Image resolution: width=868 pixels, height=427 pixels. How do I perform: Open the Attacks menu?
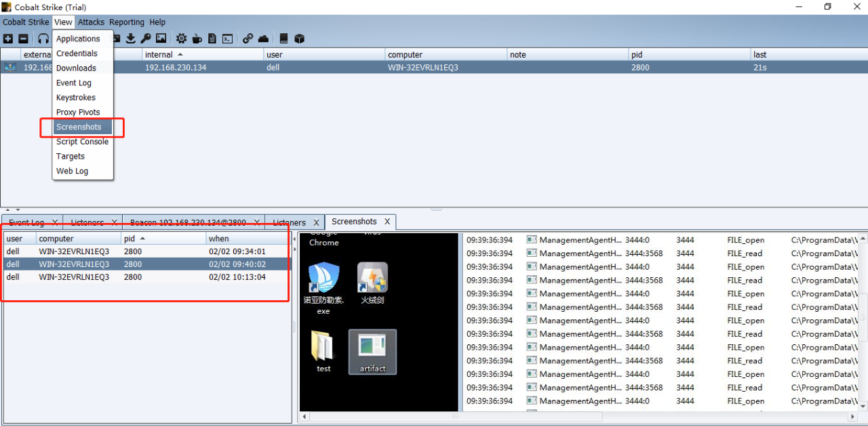91,22
